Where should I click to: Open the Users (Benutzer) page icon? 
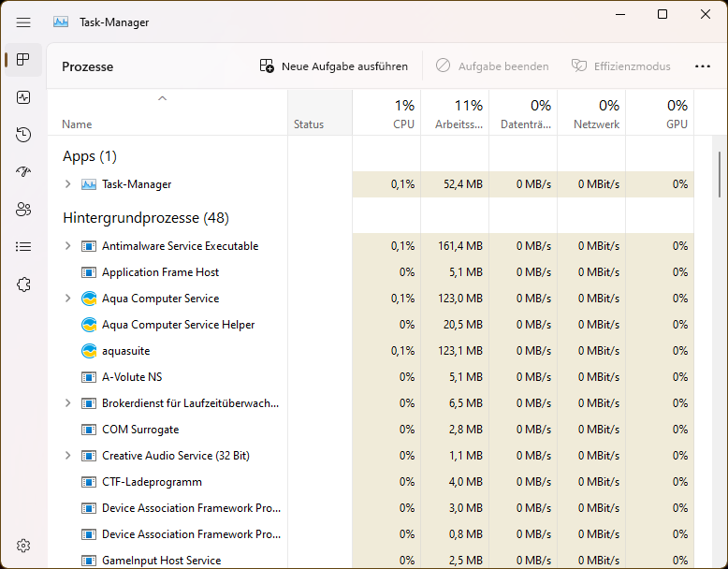pyautogui.click(x=23, y=210)
